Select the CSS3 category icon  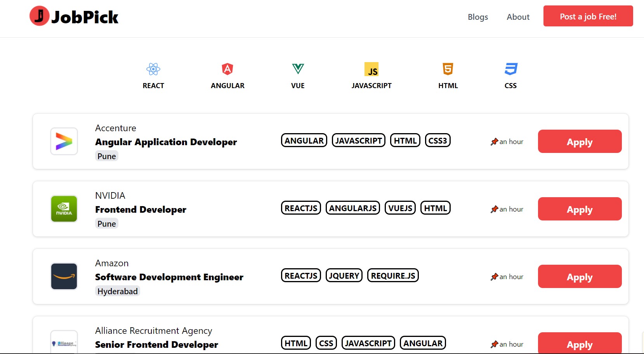(x=510, y=69)
